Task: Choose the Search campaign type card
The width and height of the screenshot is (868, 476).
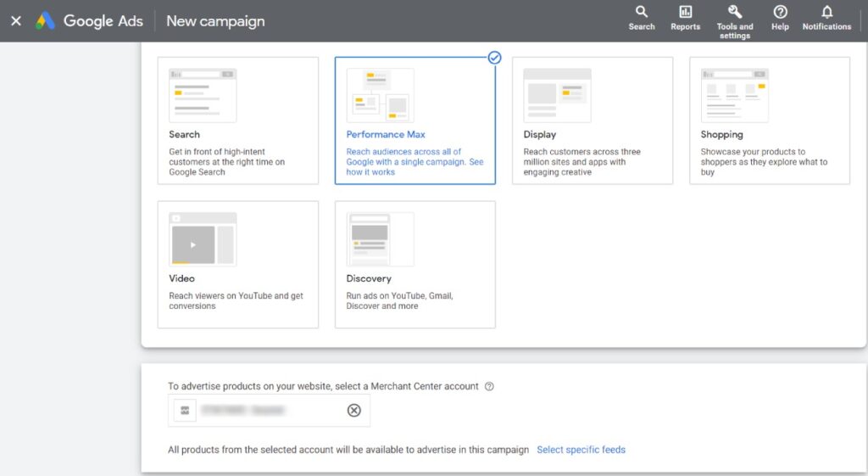Action: pyautogui.click(x=238, y=120)
